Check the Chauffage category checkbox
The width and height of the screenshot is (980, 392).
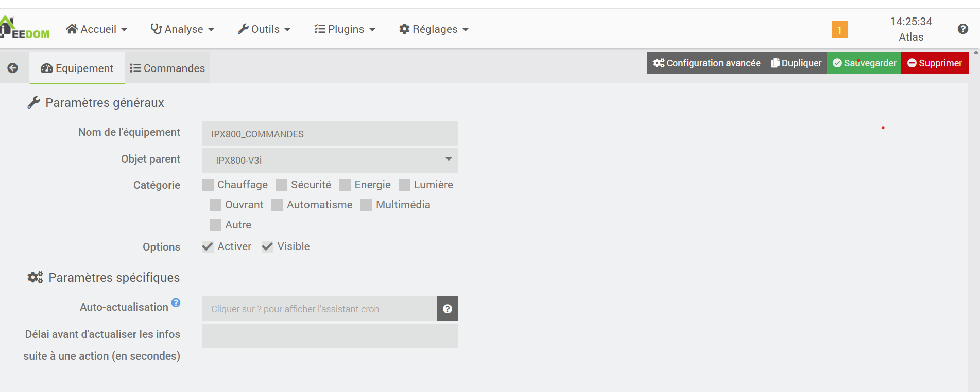coord(208,185)
